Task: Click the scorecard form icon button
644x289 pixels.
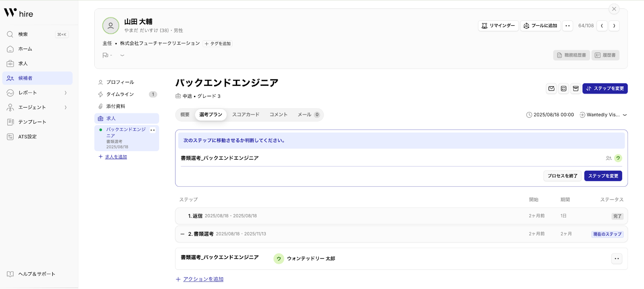Action: [x=563, y=89]
